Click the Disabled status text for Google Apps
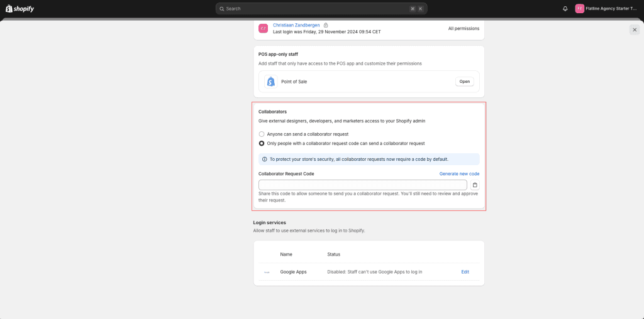The image size is (644, 319). pyautogui.click(x=375, y=272)
